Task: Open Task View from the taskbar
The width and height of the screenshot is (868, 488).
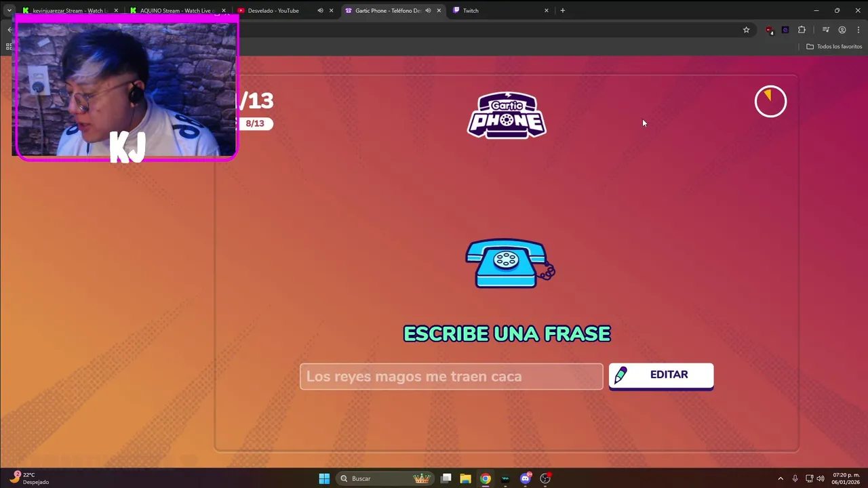Action: pos(446,479)
